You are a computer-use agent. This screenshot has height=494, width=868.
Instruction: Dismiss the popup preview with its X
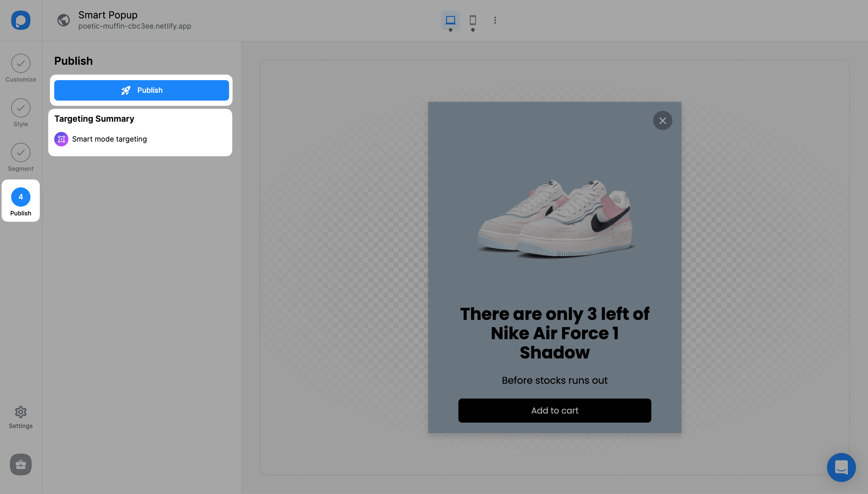click(662, 120)
